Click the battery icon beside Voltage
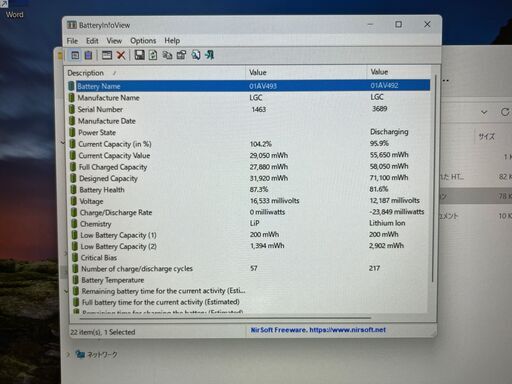Viewport: 512px width, 384px height. coord(74,201)
